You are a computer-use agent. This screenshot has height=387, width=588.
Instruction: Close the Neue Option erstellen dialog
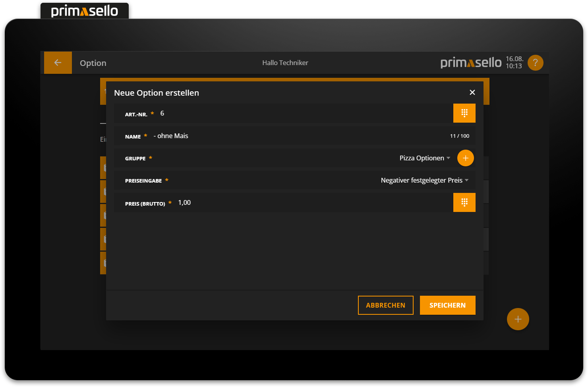(x=472, y=92)
